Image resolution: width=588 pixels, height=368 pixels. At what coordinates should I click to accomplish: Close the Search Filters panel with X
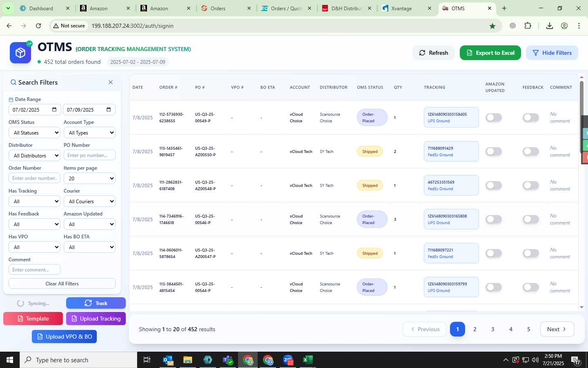click(111, 82)
